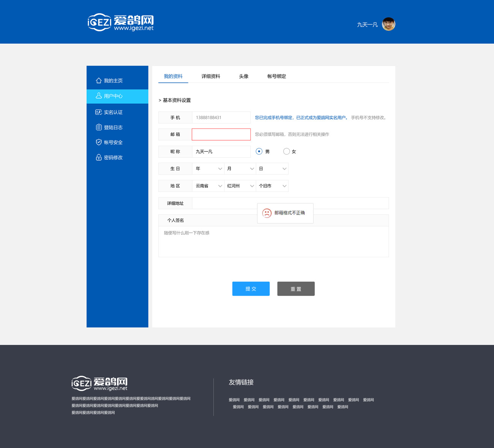
Task: Switch to the 头像 tab
Action: coord(244,76)
